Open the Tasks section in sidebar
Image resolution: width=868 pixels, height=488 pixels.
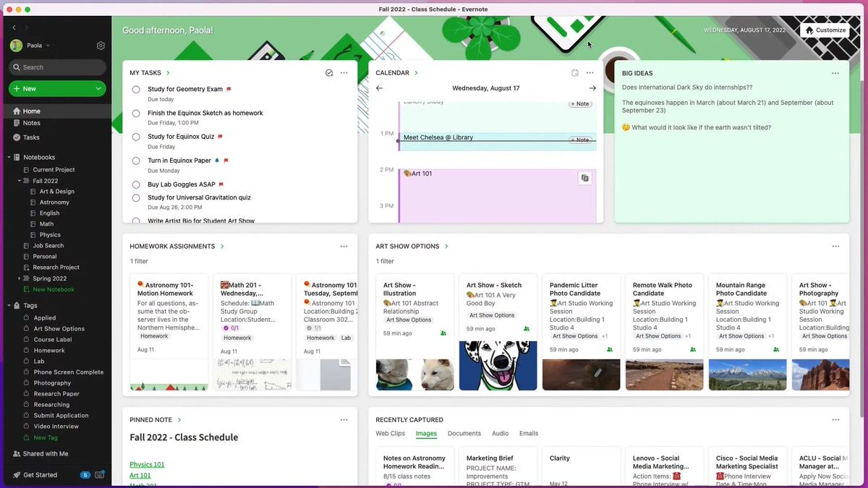(31, 137)
